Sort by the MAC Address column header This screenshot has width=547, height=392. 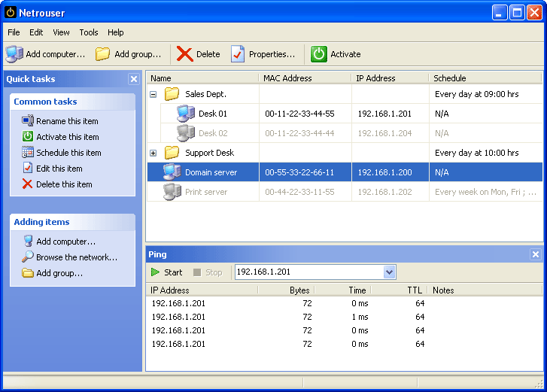(x=305, y=78)
